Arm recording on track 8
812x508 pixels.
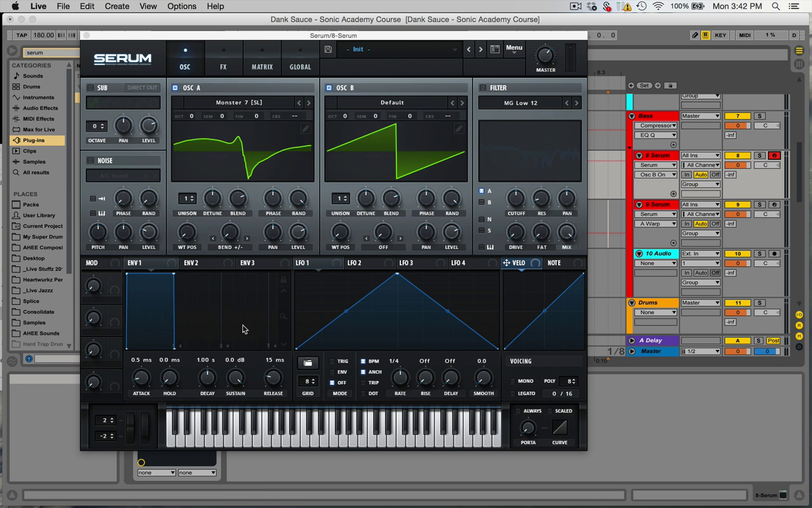click(774, 156)
